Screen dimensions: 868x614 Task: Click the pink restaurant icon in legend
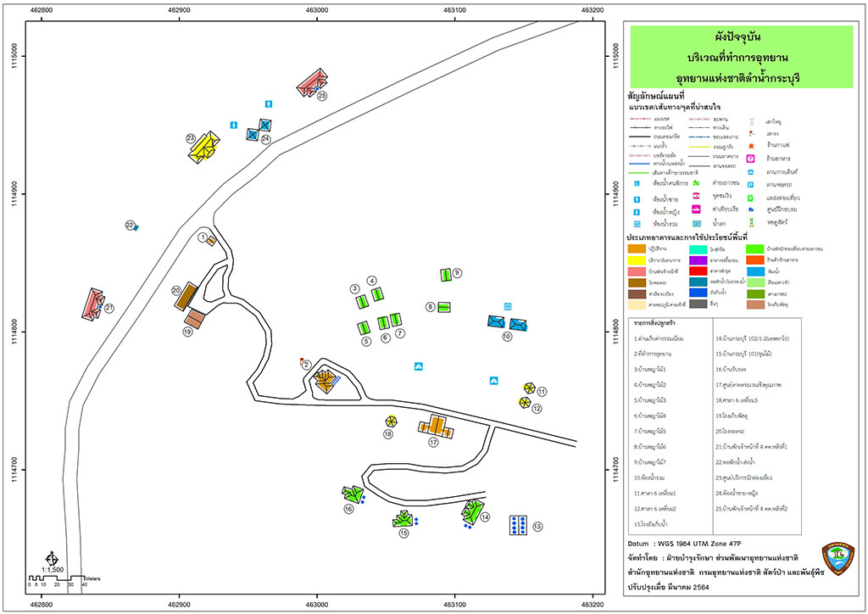(x=751, y=159)
